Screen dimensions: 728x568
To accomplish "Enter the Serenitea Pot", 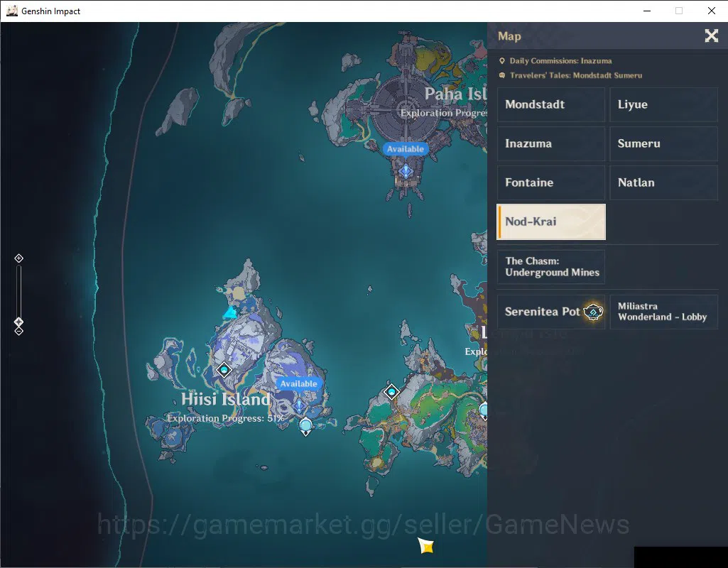I will click(551, 312).
